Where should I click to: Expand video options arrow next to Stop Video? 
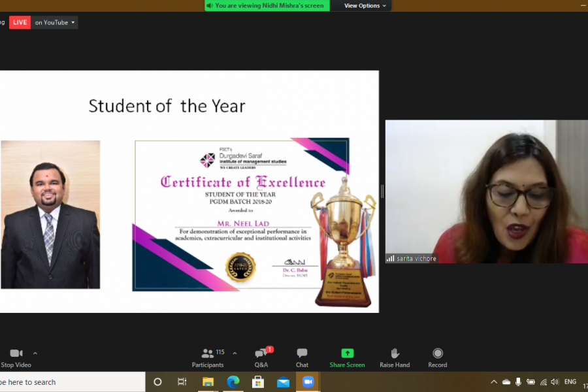point(35,353)
